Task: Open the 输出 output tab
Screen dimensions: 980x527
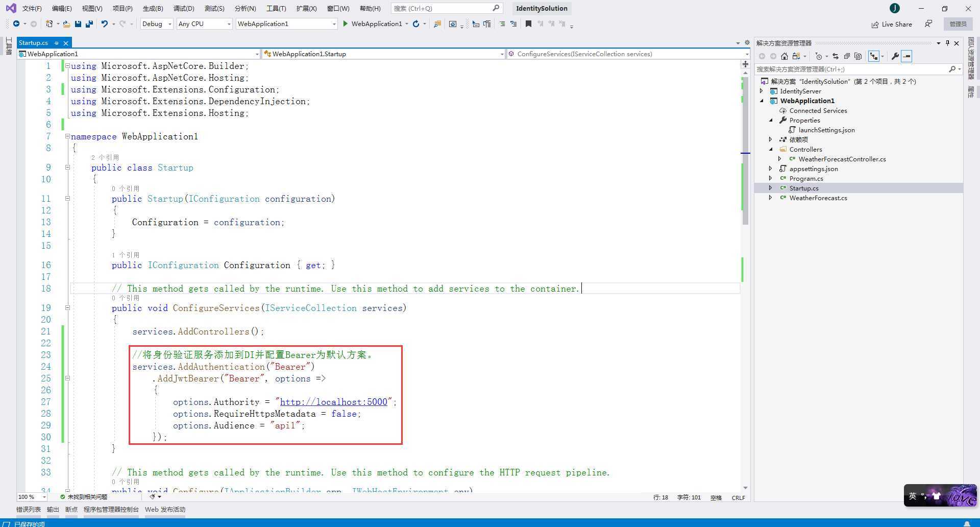Action: click(53, 509)
